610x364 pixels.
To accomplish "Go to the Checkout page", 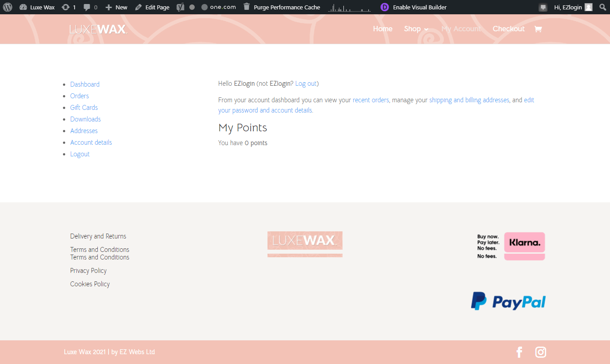I will (509, 29).
